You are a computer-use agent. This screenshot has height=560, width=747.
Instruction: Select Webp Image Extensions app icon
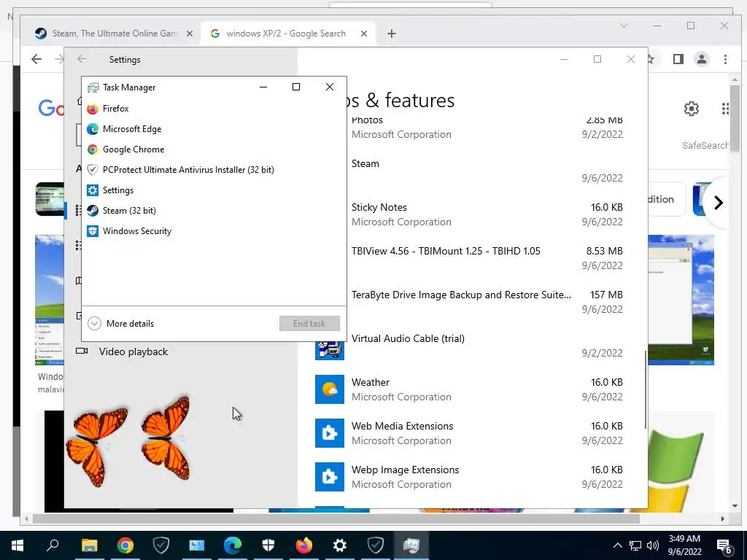click(329, 477)
